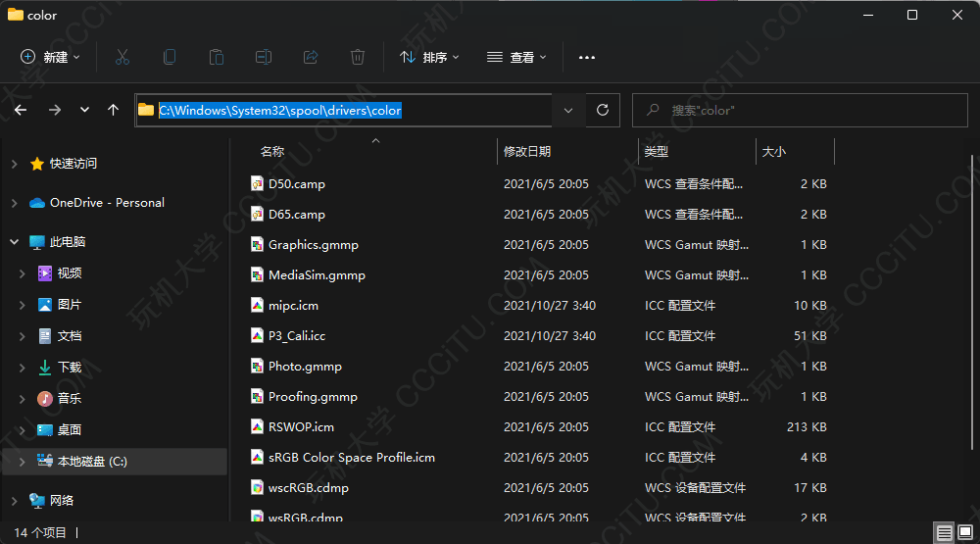Viewport: 980px width, 544px height.
Task: Sort files by 修改日期 column header
Action: (x=527, y=152)
